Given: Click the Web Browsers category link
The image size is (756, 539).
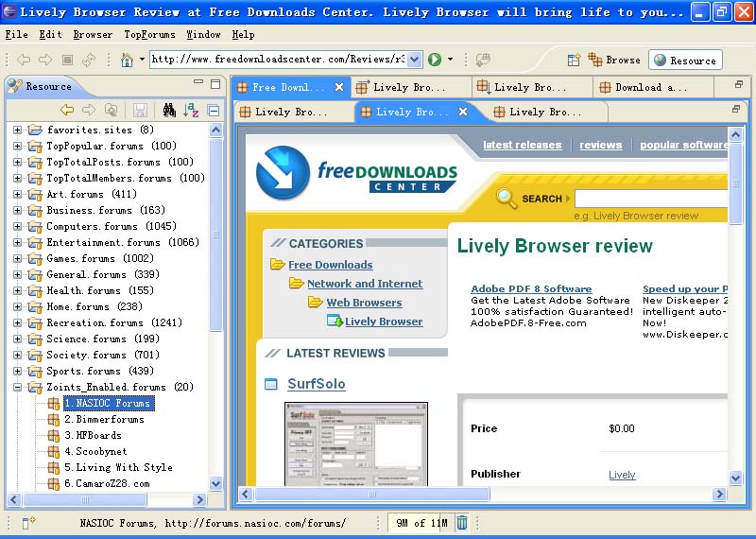Looking at the screenshot, I should [x=364, y=303].
